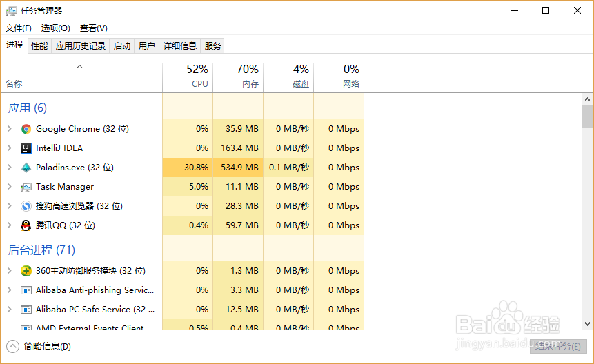
Task: Click the IntelliJ IDEA process icon
Action: point(26,148)
